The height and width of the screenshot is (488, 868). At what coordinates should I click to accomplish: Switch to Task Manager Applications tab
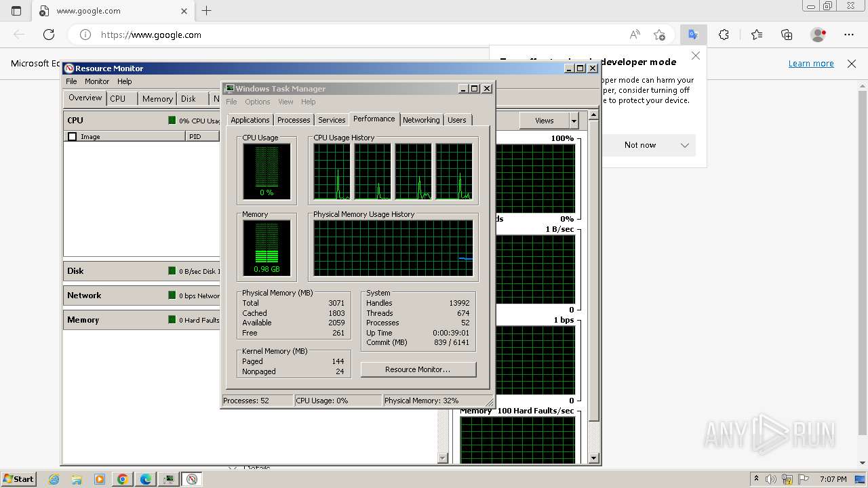coord(250,120)
